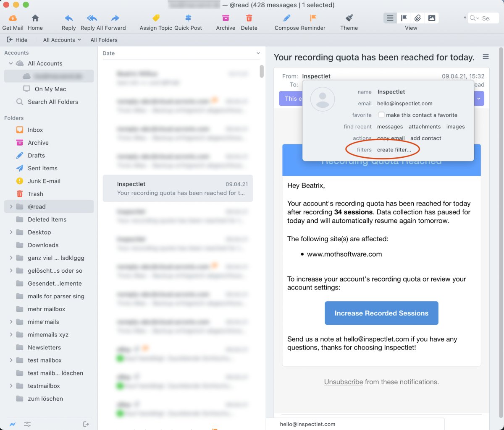Add contact from popup actions
504x430 pixels.
[x=426, y=138]
